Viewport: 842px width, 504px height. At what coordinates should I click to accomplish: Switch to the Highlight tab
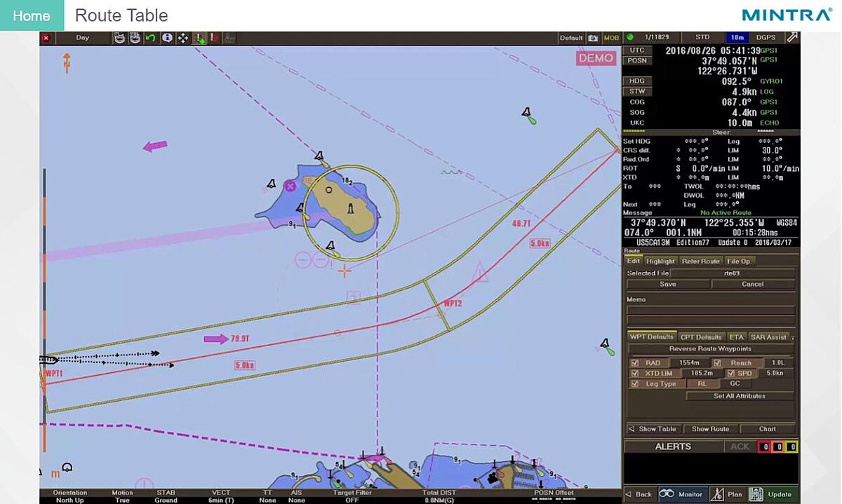click(x=660, y=261)
